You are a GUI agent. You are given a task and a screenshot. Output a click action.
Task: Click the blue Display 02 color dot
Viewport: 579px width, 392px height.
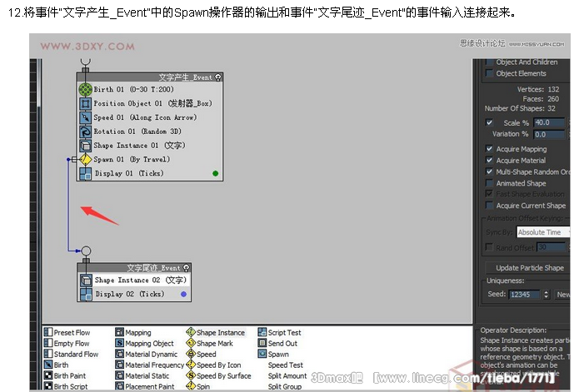(x=183, y=295)
